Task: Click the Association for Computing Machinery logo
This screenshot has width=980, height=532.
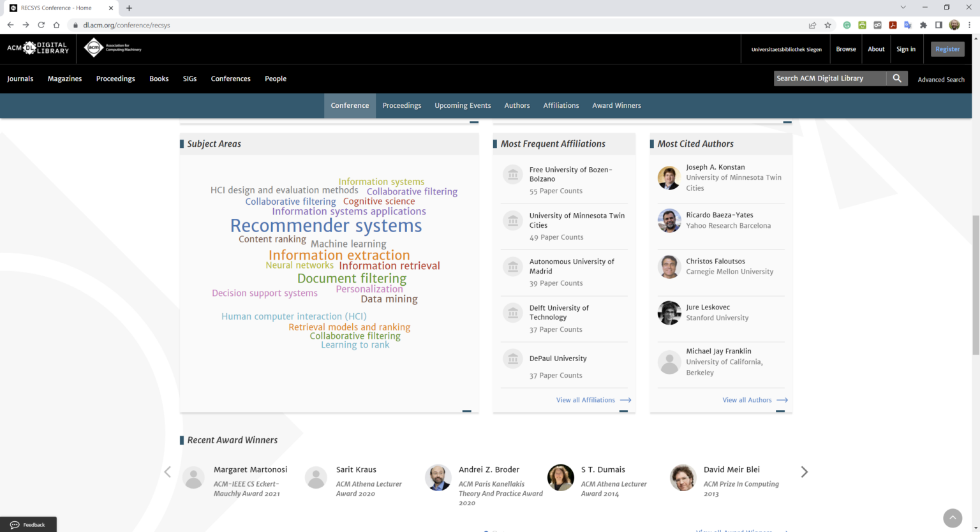Action: pos(112,48)
